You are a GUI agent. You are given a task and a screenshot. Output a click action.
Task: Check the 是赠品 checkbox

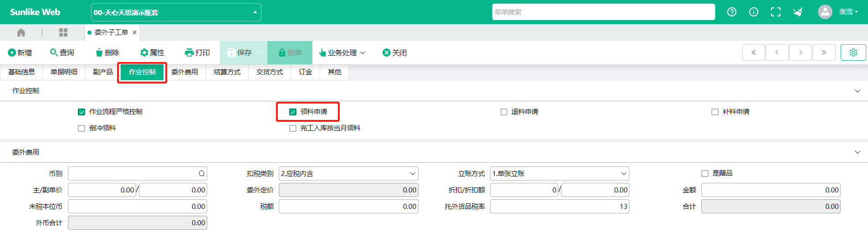[705, 173]
